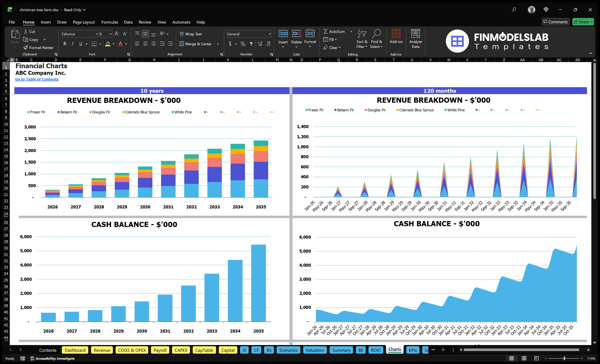The image size is (600, 364).
Task: Open the search magnifier in the title bar
Action: click(x=514, y=10)
